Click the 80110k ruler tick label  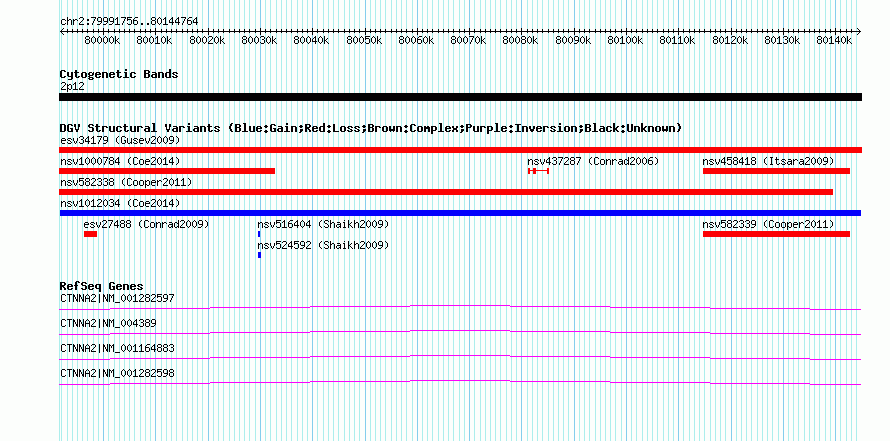point(677,40)
